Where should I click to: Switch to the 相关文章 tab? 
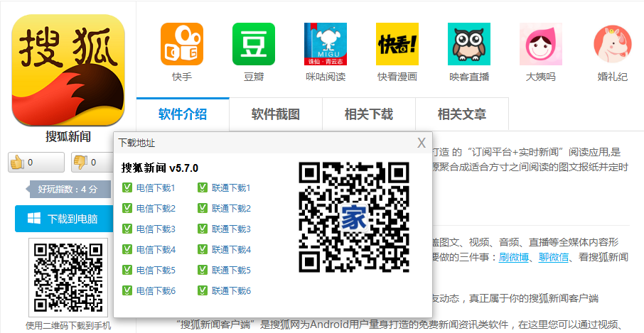pos(462,114)
